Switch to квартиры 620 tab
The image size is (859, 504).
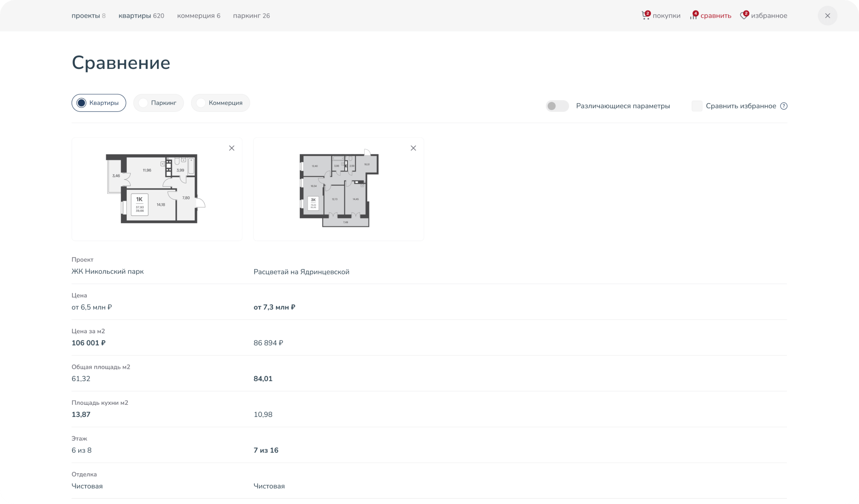pos(141,16)
